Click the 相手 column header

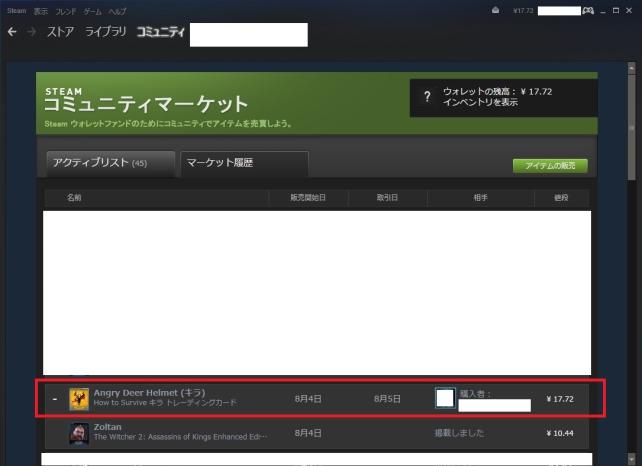coord(481,198)
